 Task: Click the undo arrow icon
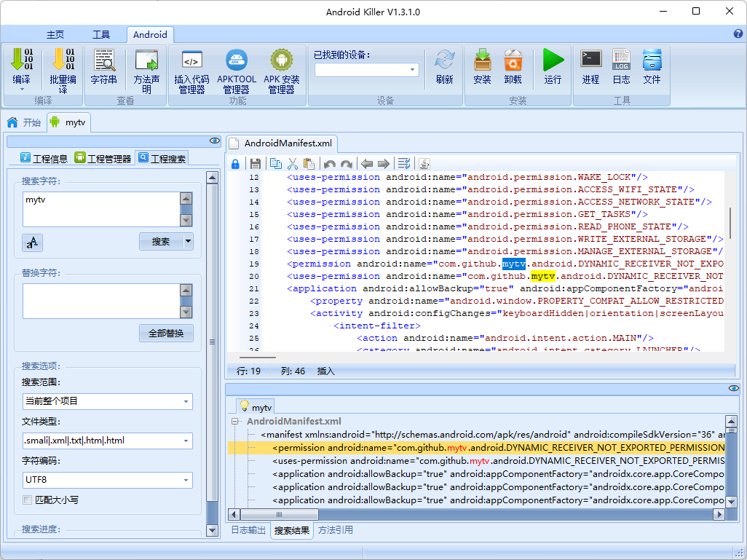[x=329, y=164]
